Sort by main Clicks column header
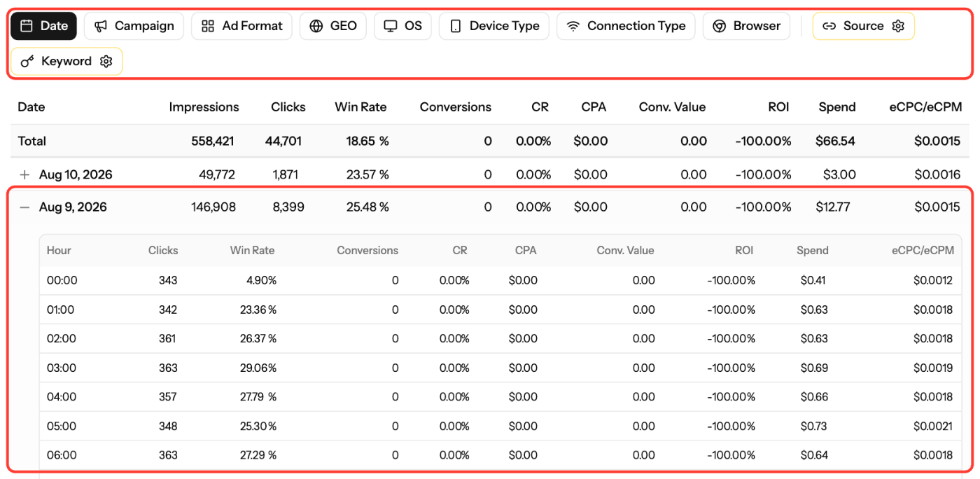Image resolution: width=980 pixels, height=479 pixels. click(x=288, y=107)
